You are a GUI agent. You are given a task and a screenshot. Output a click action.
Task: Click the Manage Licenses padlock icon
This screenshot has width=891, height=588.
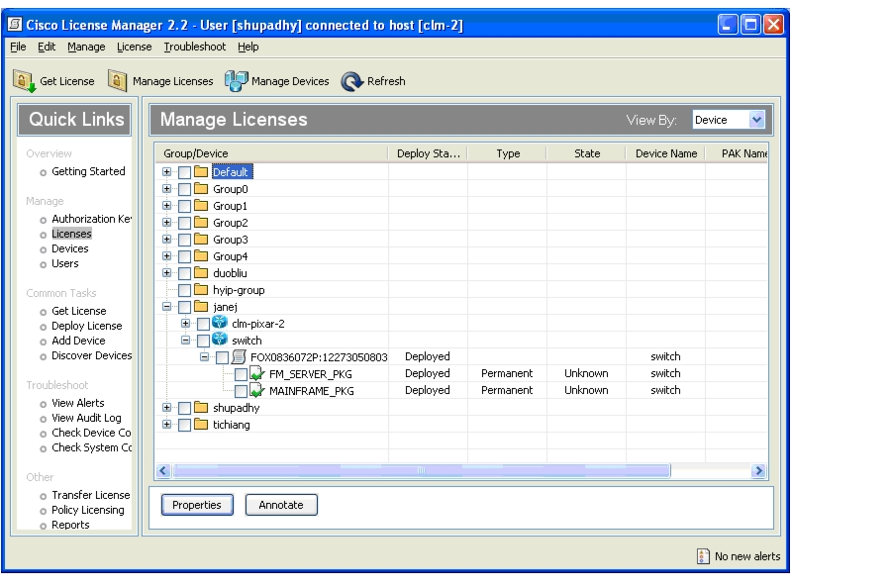click(x=117, y=80)
